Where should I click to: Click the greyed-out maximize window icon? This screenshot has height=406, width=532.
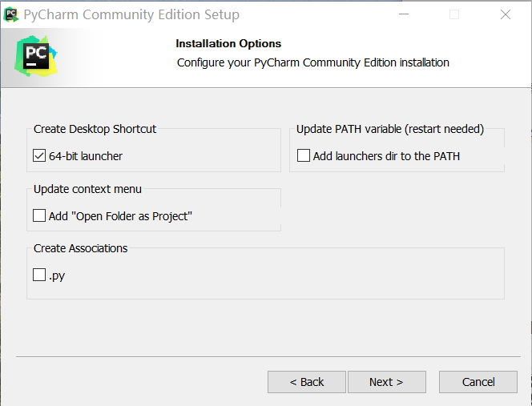pyautogui.click(x=454, y=14)
